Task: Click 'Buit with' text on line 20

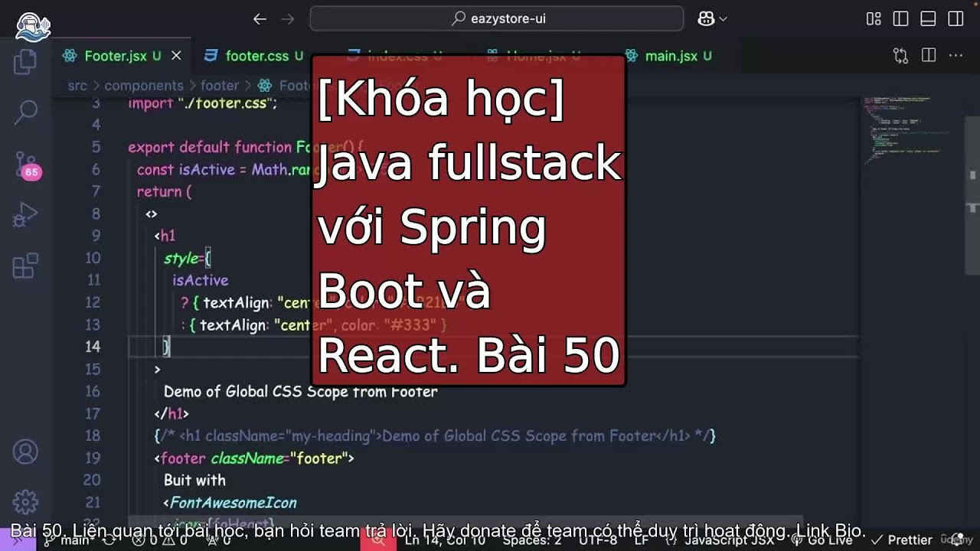Action: click(194, 481)
